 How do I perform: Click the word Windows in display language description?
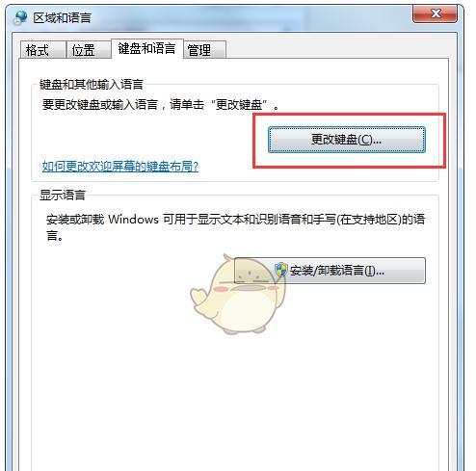(133, 220)
